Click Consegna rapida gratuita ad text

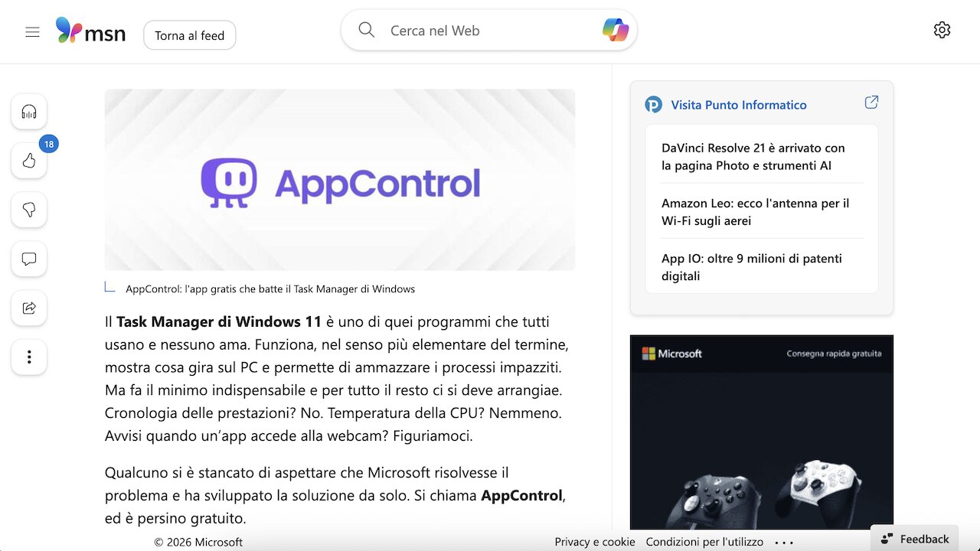834,354
